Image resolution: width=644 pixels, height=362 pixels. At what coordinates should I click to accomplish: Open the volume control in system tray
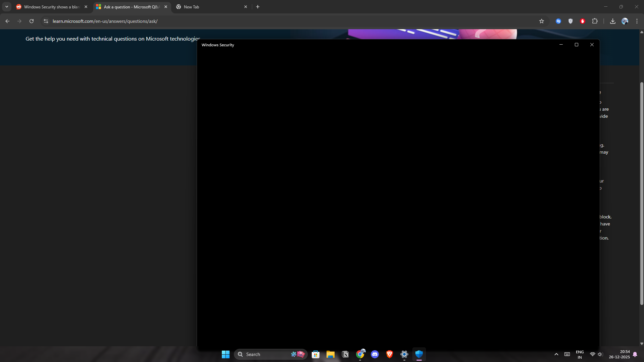600,354
